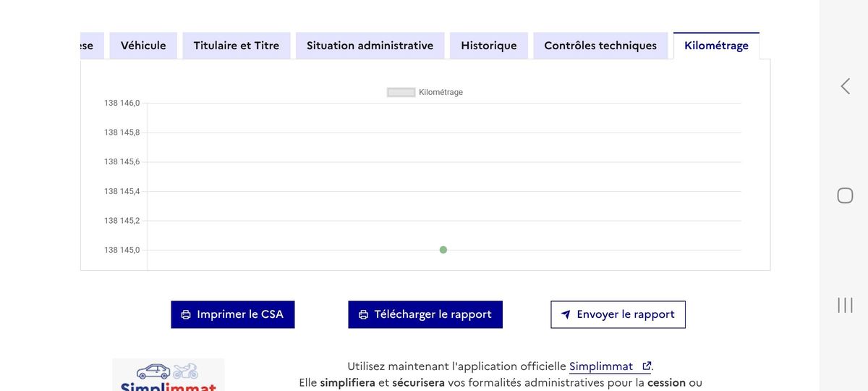Click the Simplimmat logo image

tap(169, 374)
